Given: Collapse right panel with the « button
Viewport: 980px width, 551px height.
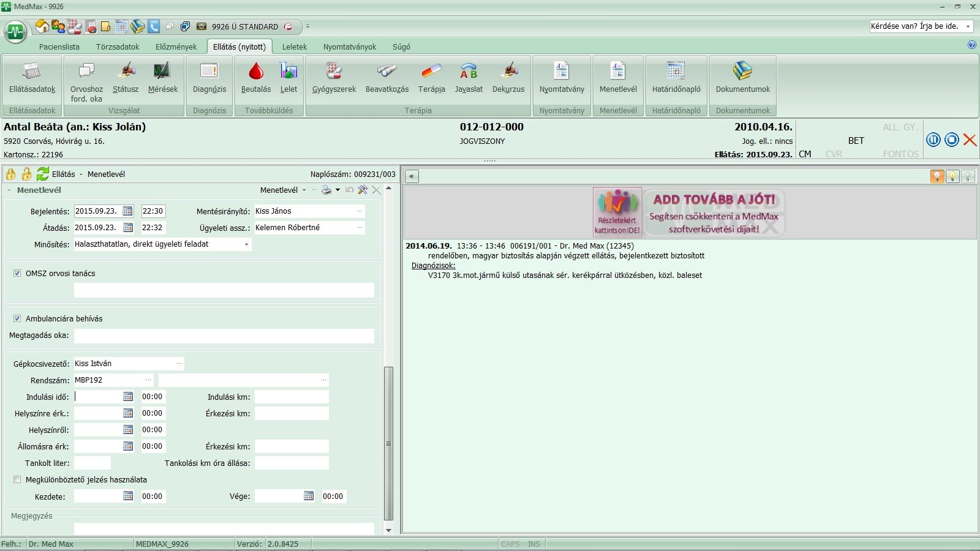Looking at the screenshot, I should point(412,176).
